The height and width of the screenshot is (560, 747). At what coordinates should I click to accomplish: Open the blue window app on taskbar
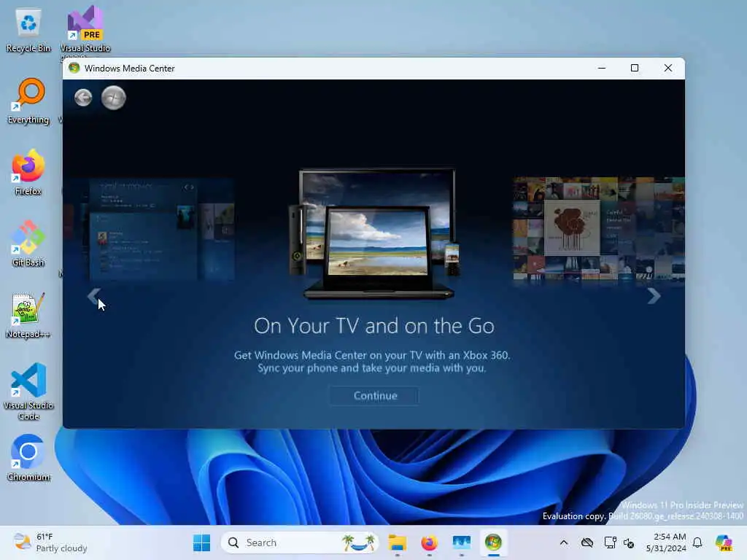click(x=461, y=542)
